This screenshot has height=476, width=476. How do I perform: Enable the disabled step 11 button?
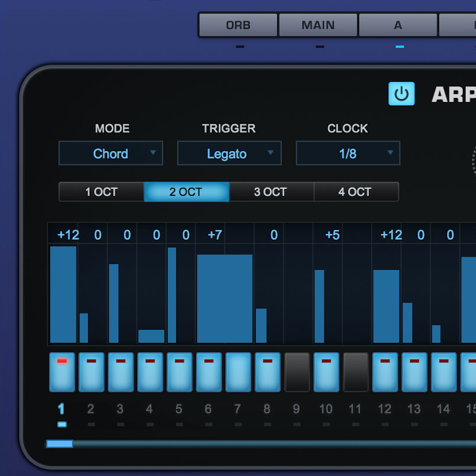click(x=356, y=372)
